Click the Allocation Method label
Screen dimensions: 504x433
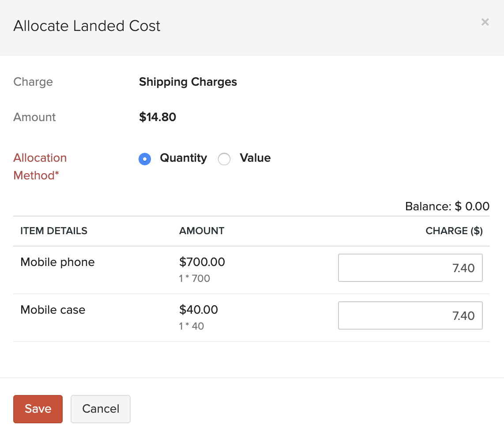pos(40,167)
